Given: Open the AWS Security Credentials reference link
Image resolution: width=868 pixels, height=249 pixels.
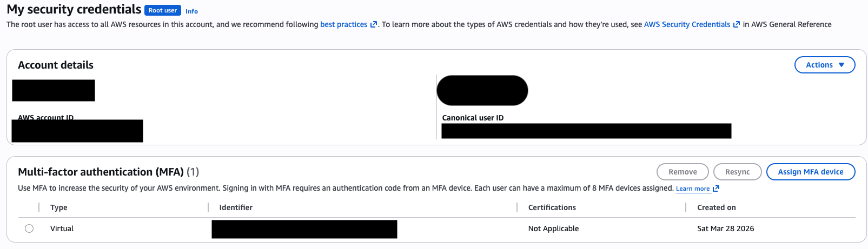Looking at the screenshot, I should click(687, 24).
